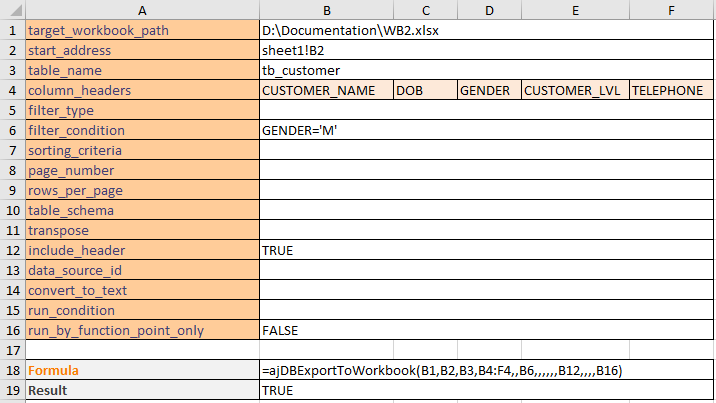716x403 pixels.
Task: Select the CUSTOMER_LVL cell
Action: (x=575, y=90)
